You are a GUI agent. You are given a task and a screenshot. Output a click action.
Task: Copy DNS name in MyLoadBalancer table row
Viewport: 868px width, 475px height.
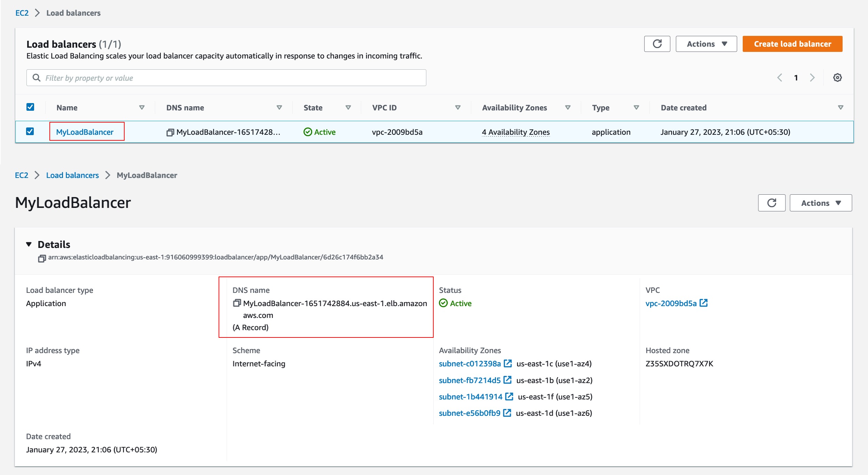(x=170, y=132)
